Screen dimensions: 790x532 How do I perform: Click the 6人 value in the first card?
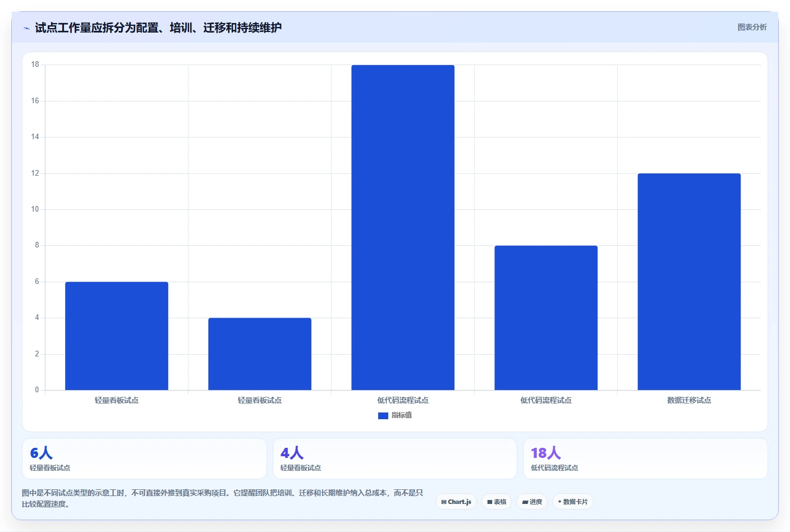point(41,453)
